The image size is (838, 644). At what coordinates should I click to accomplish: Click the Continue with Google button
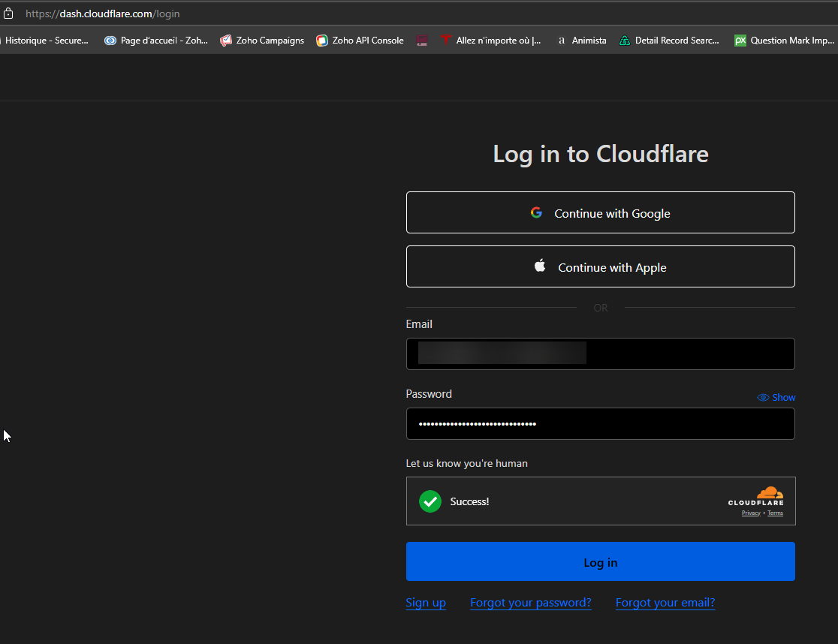coord(600,212)
